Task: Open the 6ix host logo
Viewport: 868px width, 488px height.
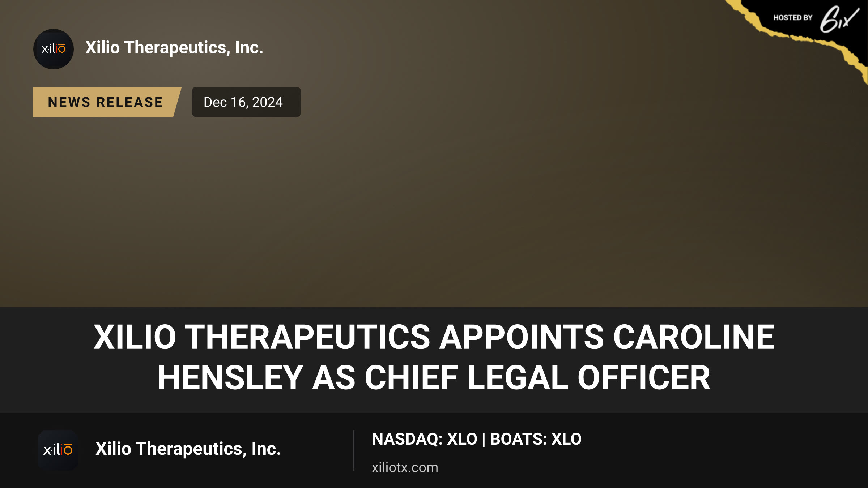Action: [839, 19]
